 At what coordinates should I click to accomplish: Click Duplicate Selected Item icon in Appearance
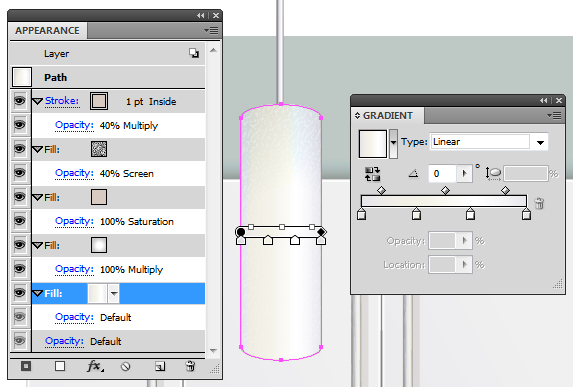(160, 366)
